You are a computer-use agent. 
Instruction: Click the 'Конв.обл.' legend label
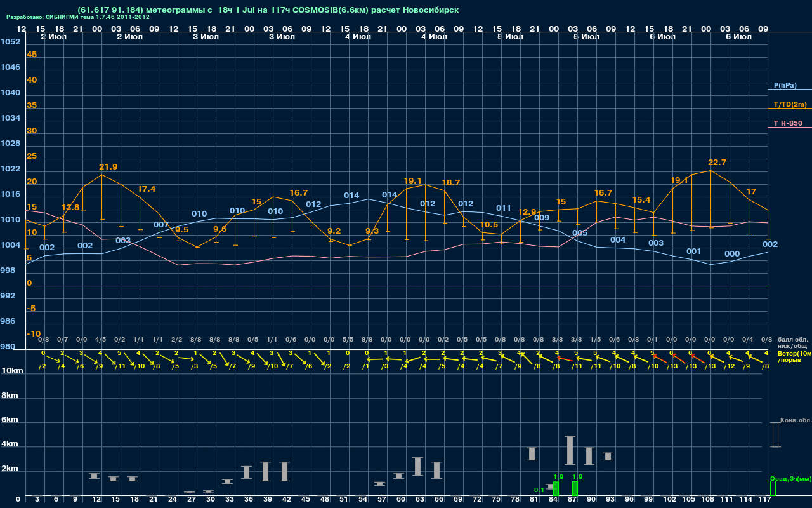[x=796, y=420]
